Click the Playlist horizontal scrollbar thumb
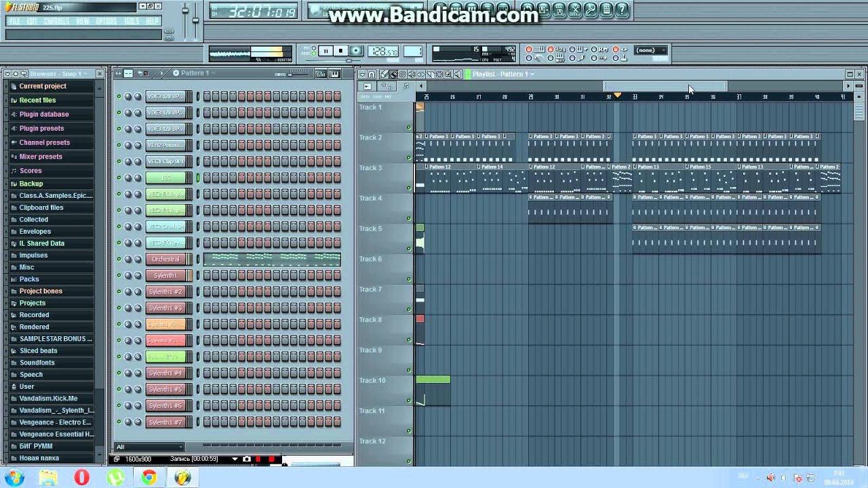Image resolution: width=868 pixels, height=488 pixels. click(x=665, y=86)
